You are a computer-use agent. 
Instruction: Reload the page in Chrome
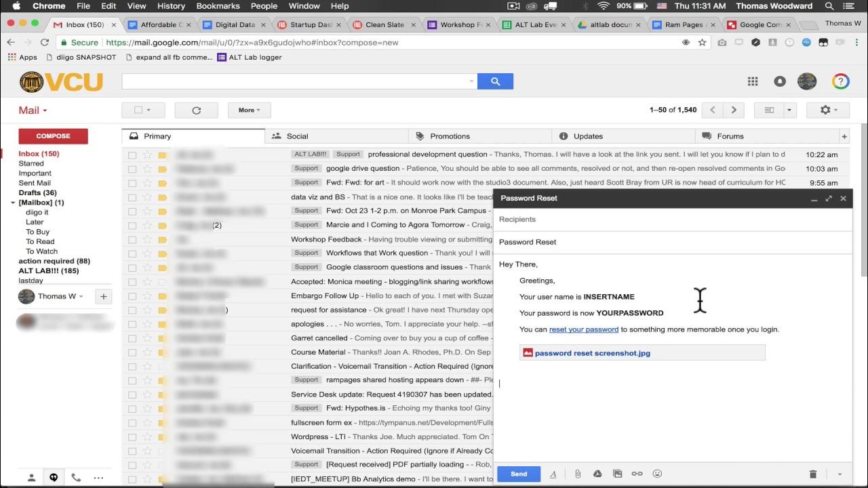[45, 42]
